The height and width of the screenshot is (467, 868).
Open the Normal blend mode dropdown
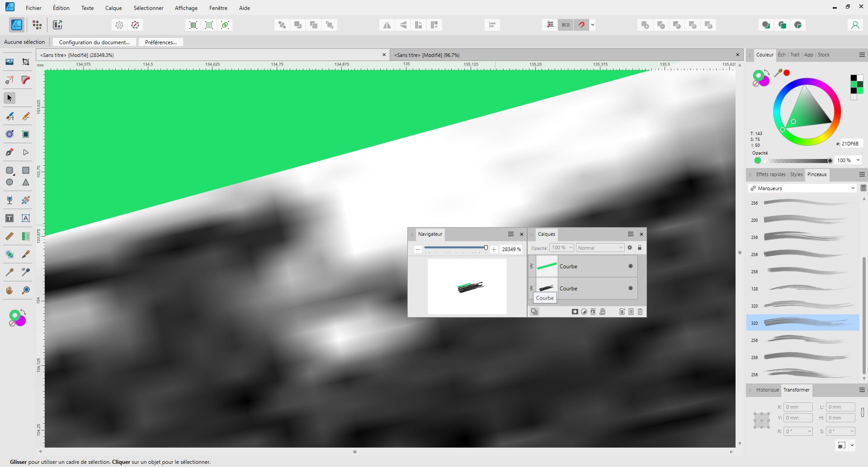click(600, 248)
